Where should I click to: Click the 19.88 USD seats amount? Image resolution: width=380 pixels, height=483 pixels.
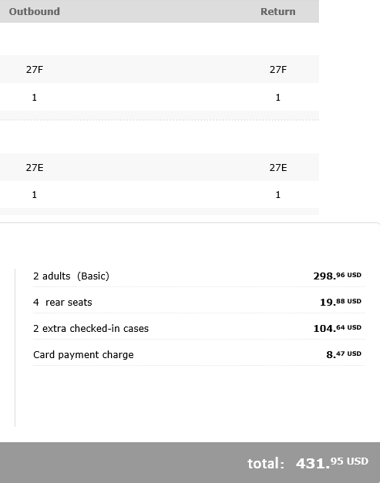coord(340,302)
